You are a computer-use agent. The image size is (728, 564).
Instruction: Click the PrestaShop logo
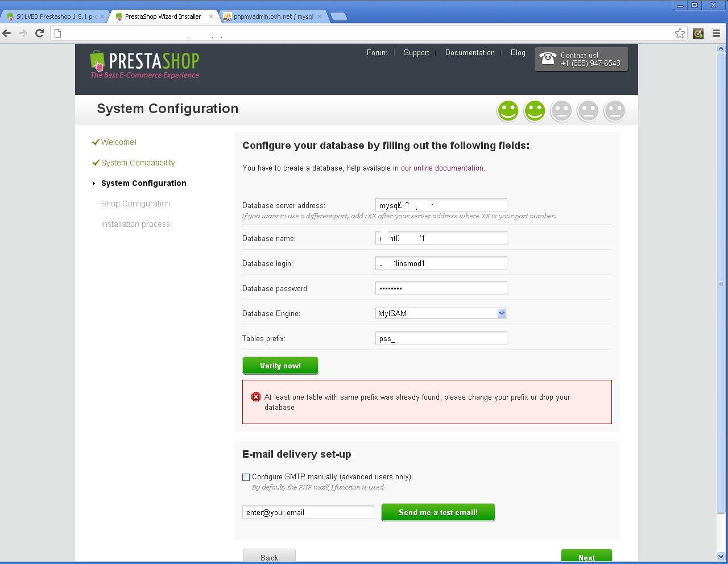pyautogui.click(x=144, y=64)
